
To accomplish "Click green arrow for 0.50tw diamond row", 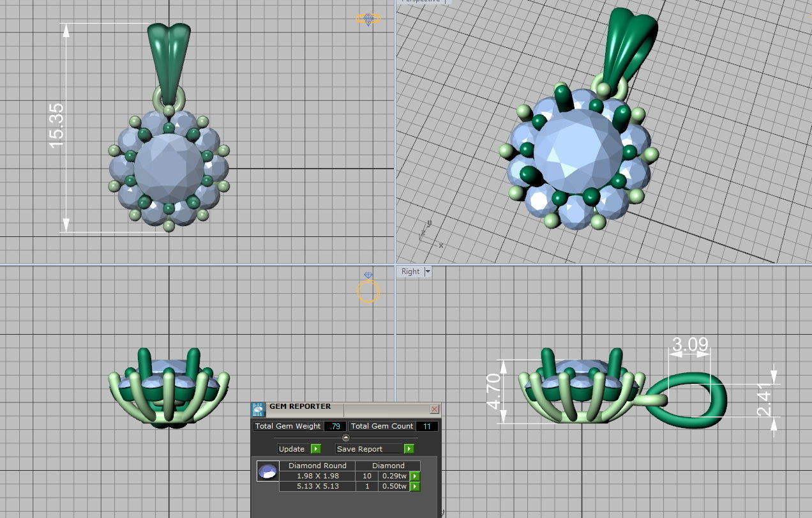I will [415, 487].
